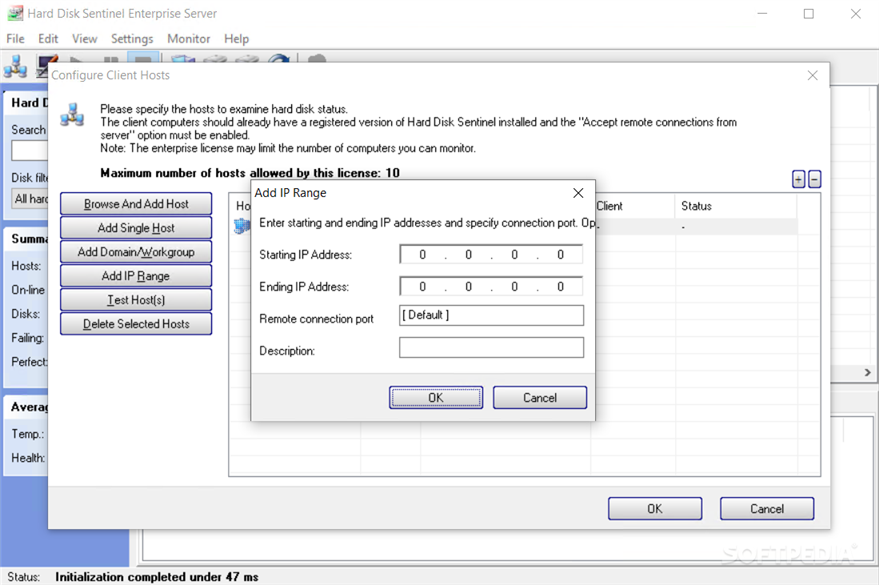
Task: Click the 'Failing:' label in Summary panel
Action: tap(27, 338)
